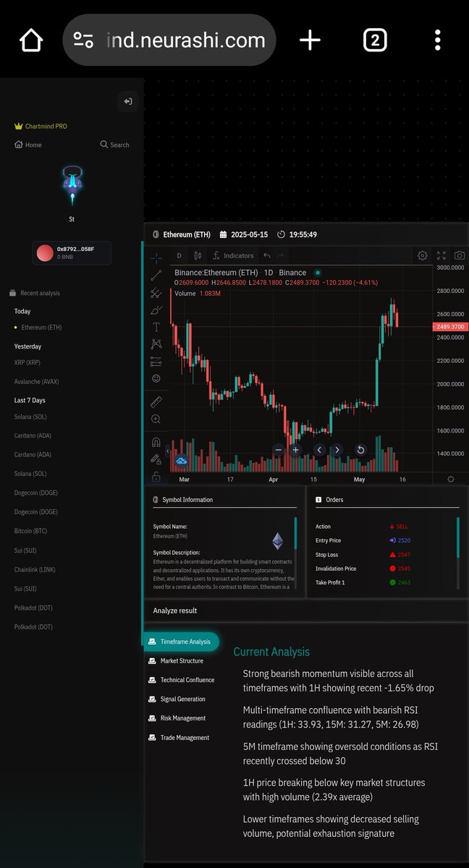Redo the chart action
Image resolution: width=469 pixels, height=868 pixels.
point(281,255)
